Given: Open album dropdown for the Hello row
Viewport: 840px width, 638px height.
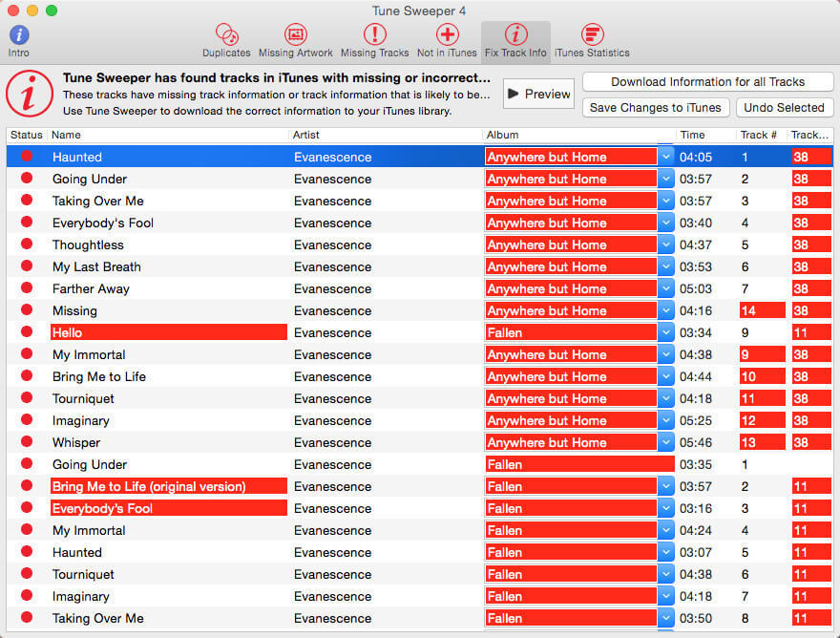Looking at the screenshot, I should pyautogui.click(x=666, y=333).
